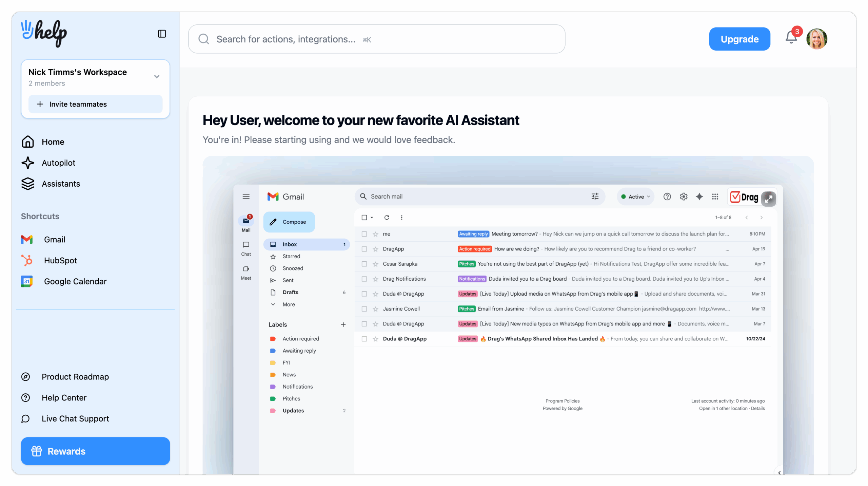Click the Gmail logo
This screenshot has height=486, width=868.
(x=285, y=197)
